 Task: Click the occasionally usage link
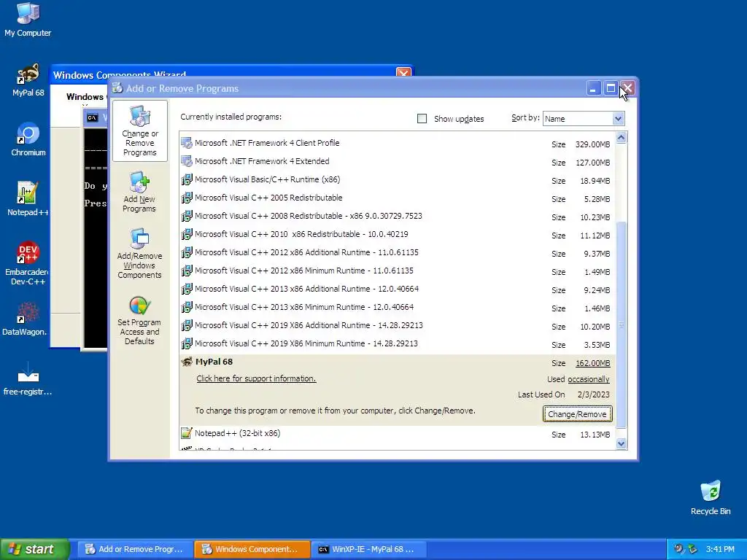[589, 379]
